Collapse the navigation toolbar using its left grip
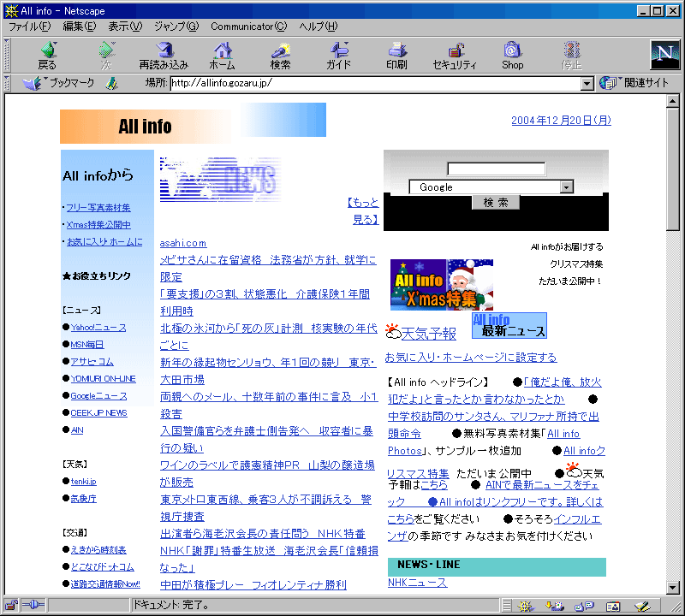This screenshot has height=616, width=685. tap(7, 56)
